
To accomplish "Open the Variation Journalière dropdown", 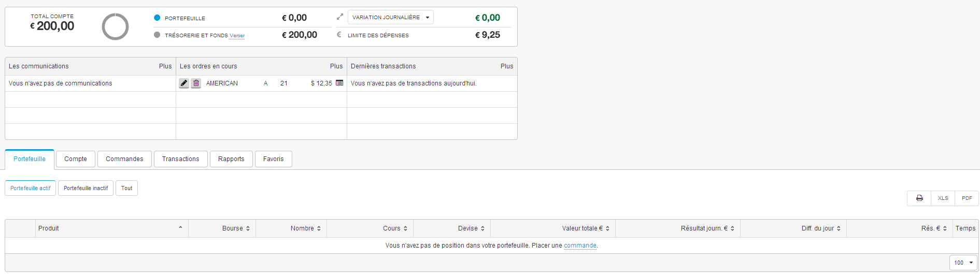I will [391, 17].
